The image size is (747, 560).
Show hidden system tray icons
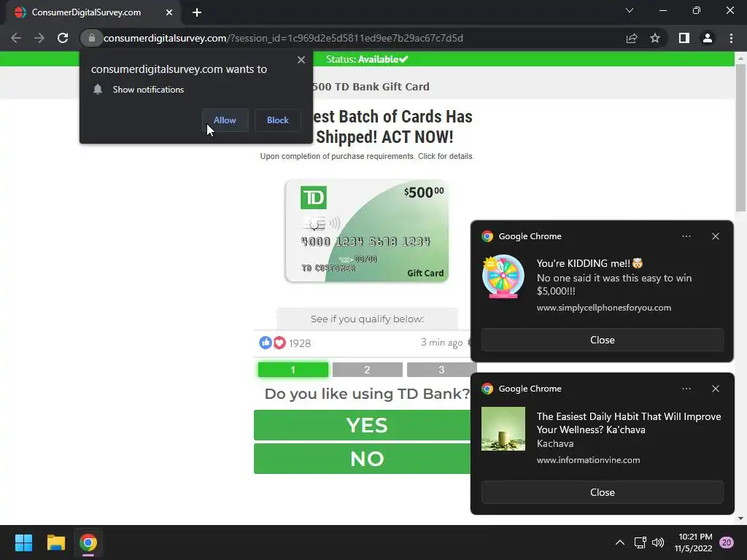[x=620, y=542]
